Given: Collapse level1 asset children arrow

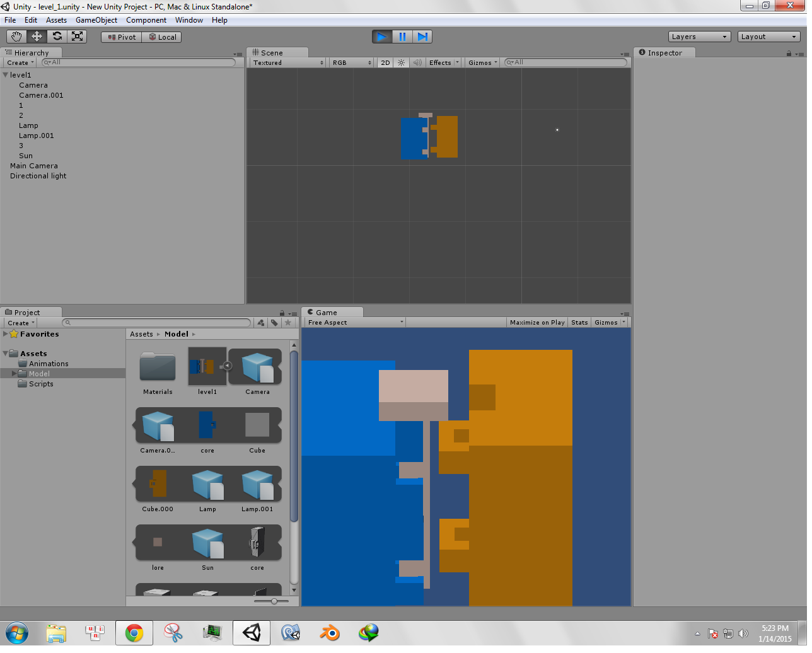Looking at the screenshot, I should point(228,366).
